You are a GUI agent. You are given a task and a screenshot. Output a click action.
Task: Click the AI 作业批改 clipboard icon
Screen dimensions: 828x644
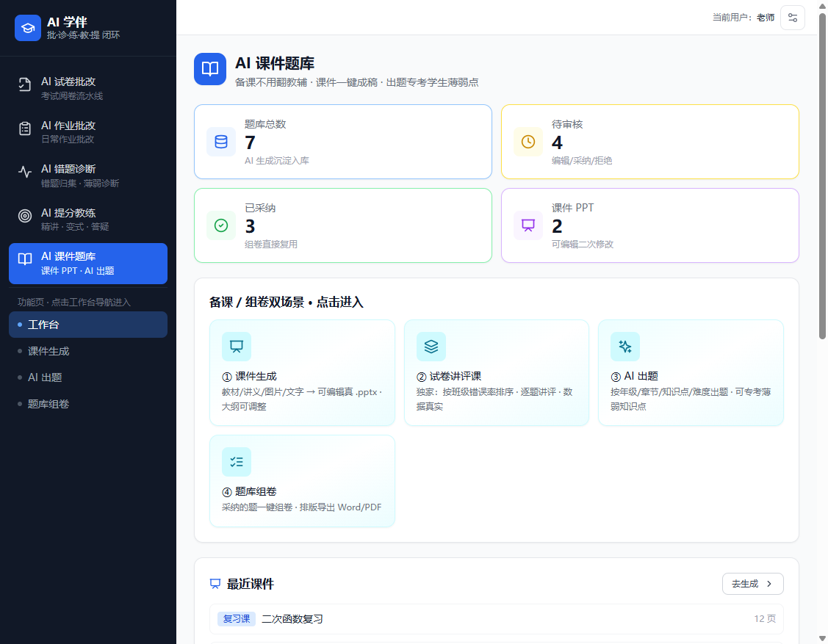click(x=25, y=129)
